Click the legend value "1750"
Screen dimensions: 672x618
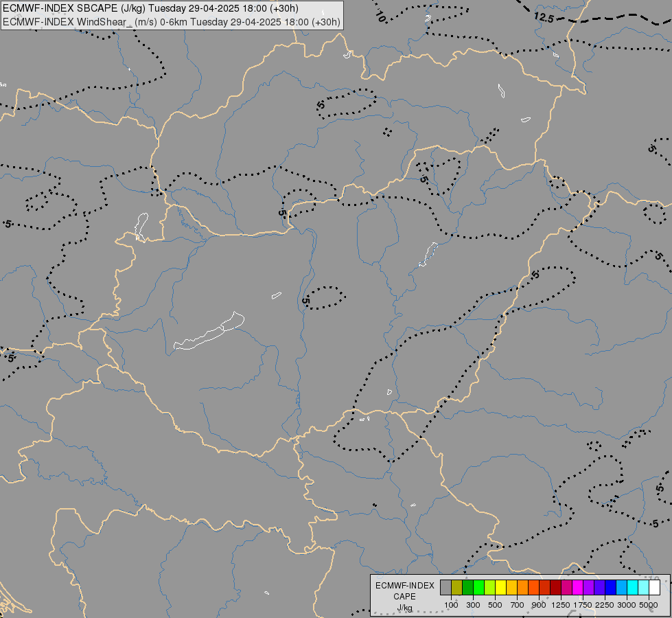(x=583, y=605)
